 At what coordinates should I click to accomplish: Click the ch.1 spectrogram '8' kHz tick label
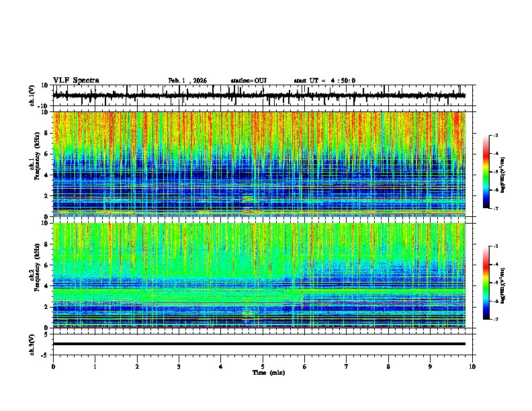[x=46, y=133]
